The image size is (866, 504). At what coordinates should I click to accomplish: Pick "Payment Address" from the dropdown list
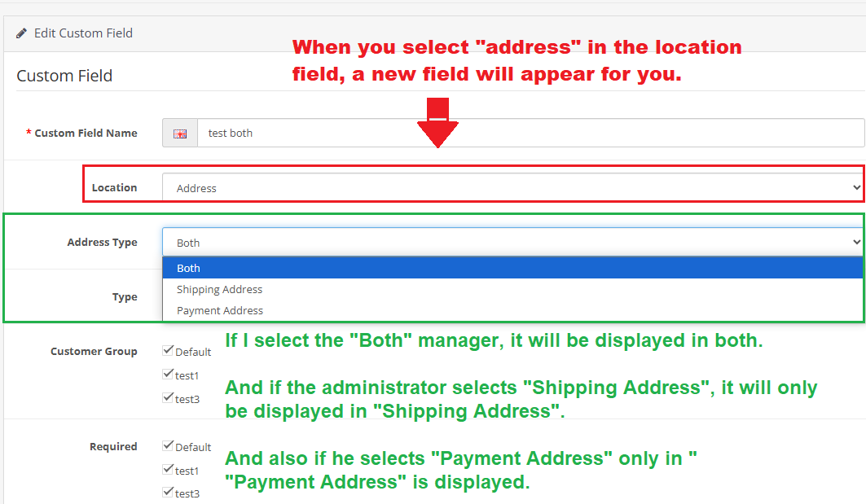(x=219, y=310)
